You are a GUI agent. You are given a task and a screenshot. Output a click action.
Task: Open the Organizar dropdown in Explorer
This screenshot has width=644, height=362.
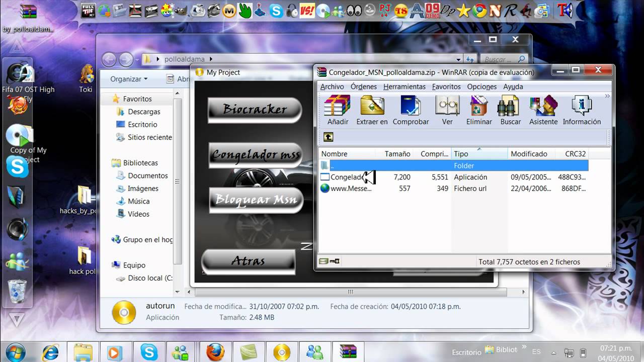click(129, 79)
